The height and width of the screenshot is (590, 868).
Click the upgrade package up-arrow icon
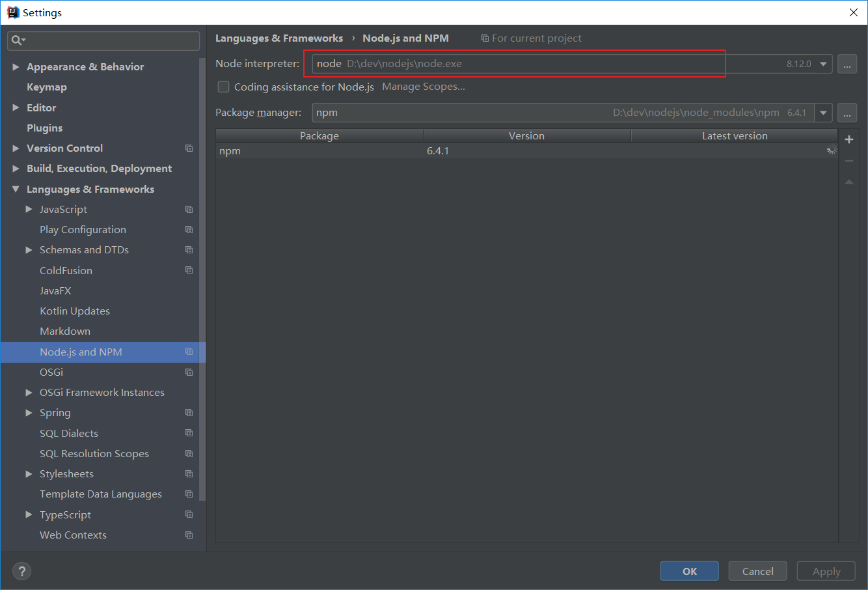(848, 182)
